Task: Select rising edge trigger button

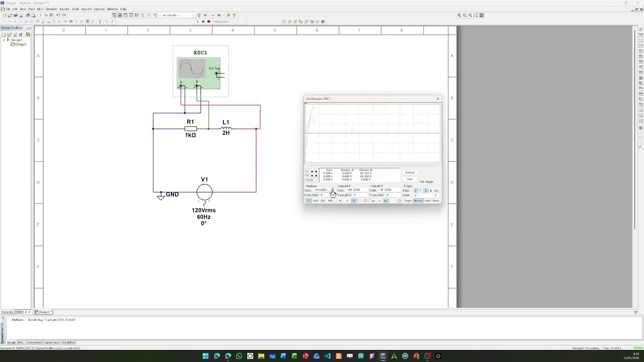Action: (416, 191)
